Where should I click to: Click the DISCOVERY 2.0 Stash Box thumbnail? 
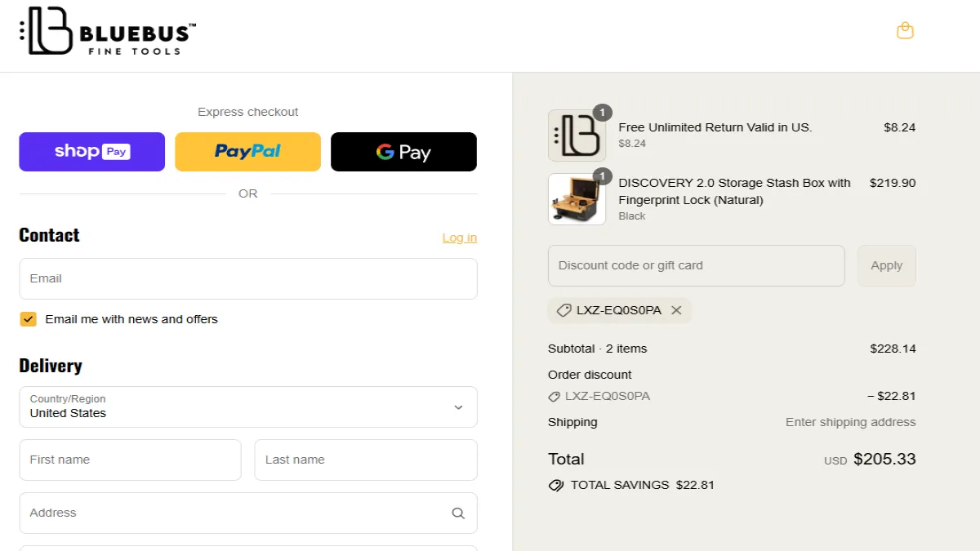point(577,198)
